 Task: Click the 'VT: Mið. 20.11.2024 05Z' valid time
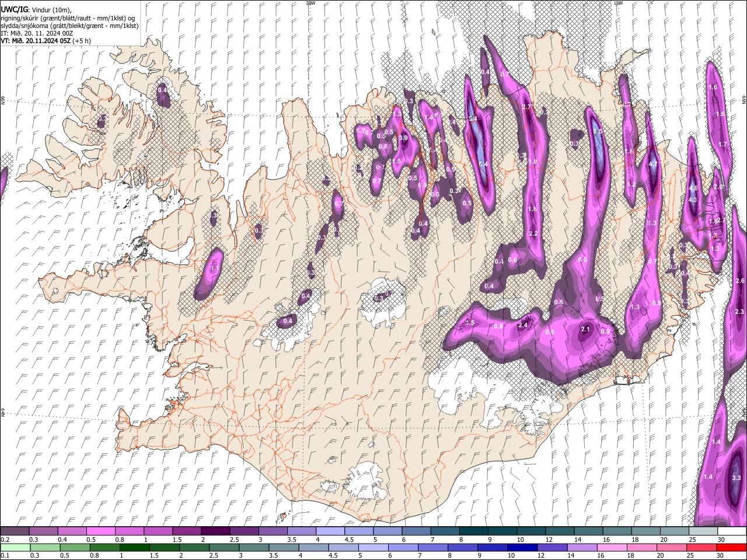pos(36,41)
